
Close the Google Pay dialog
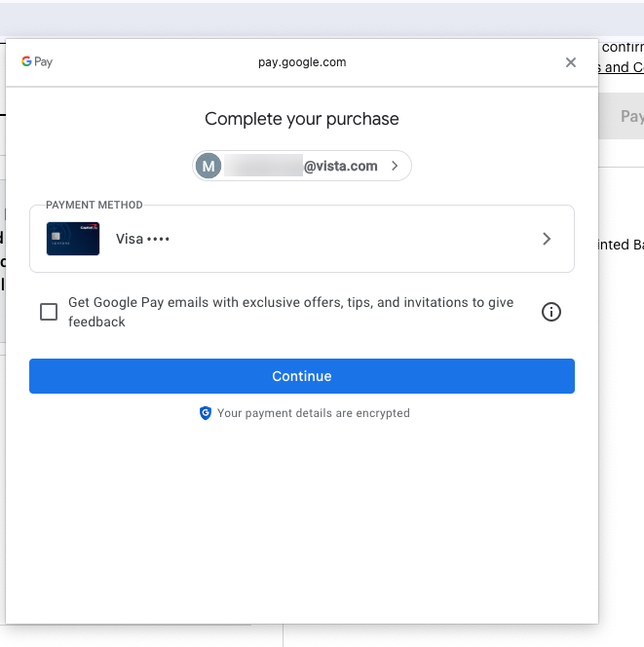coord(571,62)
